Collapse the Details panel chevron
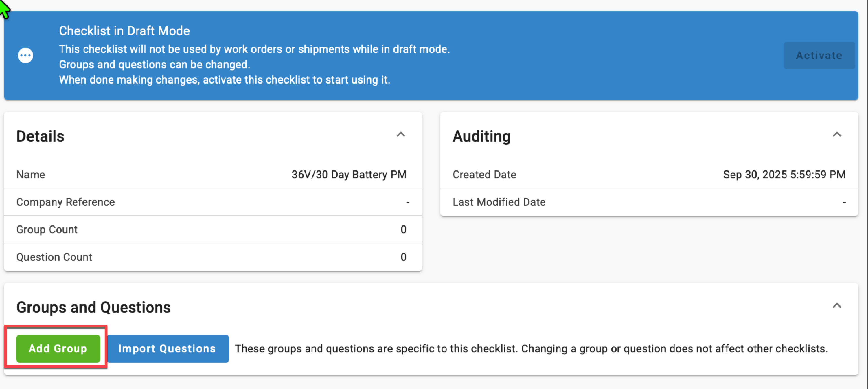 [x=401, y=135]
